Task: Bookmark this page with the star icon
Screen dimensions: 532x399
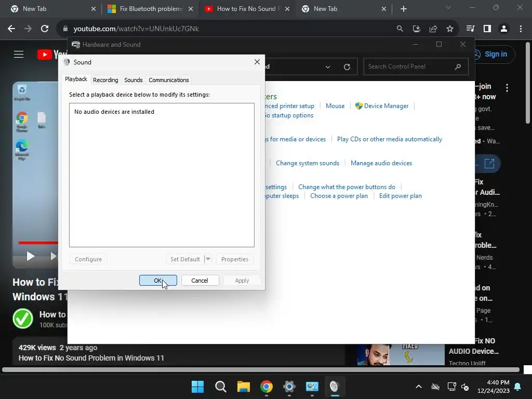Action: pos(450,29)
